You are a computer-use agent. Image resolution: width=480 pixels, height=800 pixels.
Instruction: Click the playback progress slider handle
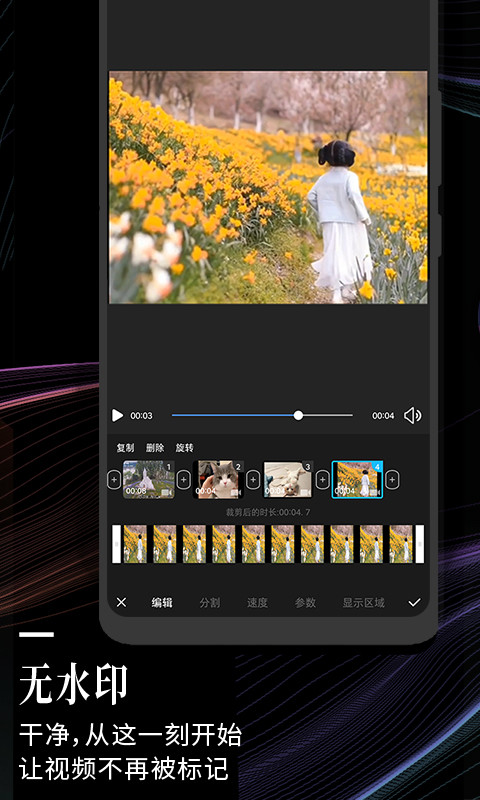pos(298,415)
